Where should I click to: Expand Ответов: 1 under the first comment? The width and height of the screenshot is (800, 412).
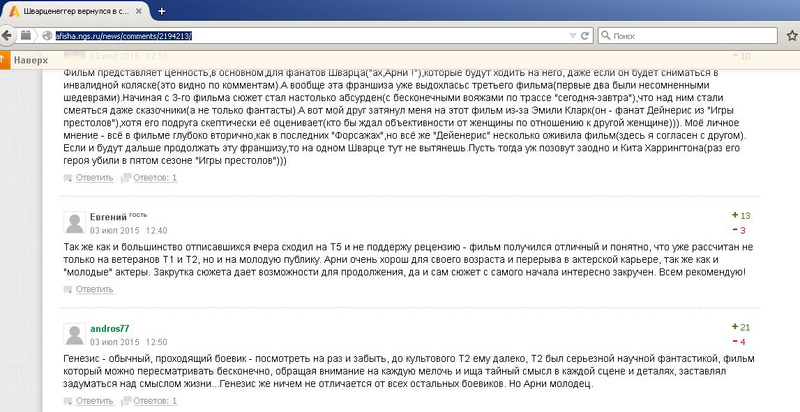coord(155,178)
